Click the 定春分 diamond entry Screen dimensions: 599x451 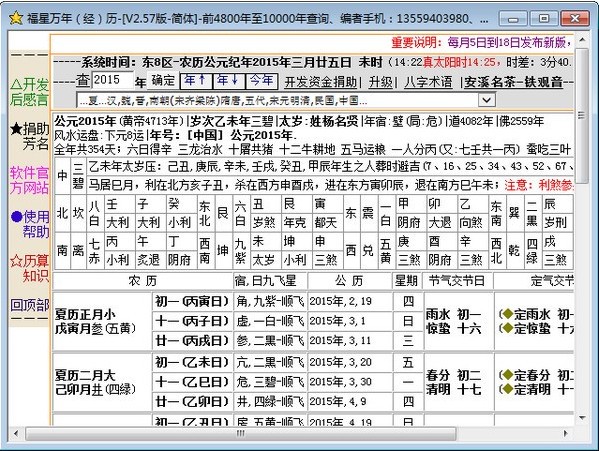click(536, 375)
